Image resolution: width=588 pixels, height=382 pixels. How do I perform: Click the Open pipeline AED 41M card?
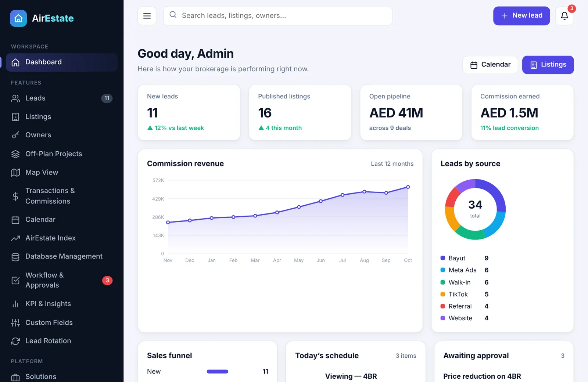tap(411, 112)
